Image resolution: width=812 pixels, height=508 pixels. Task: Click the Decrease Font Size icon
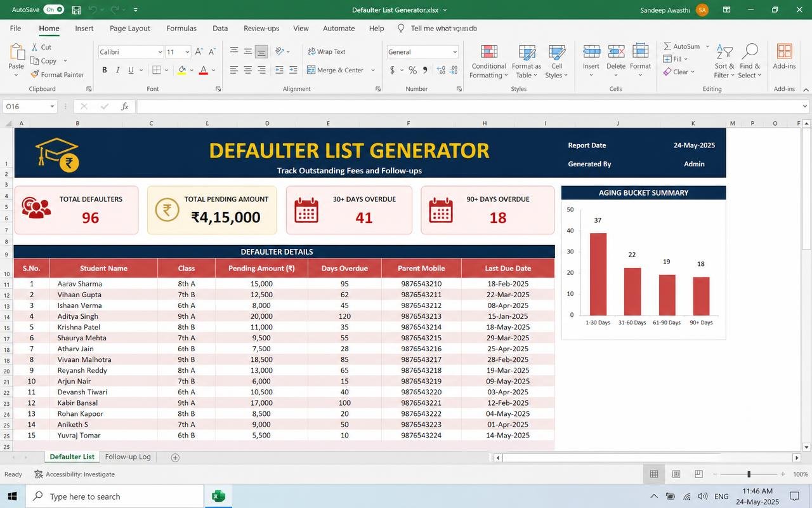pos(213,51)
